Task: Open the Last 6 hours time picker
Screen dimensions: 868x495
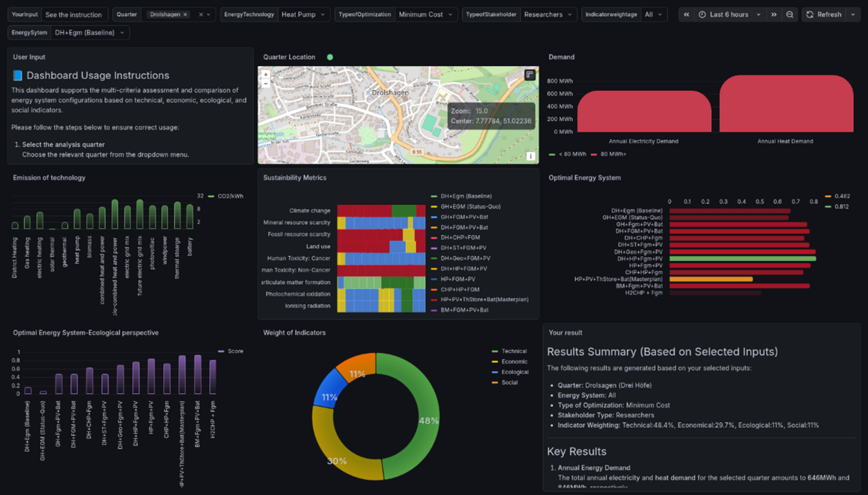Action: (729, 14)
